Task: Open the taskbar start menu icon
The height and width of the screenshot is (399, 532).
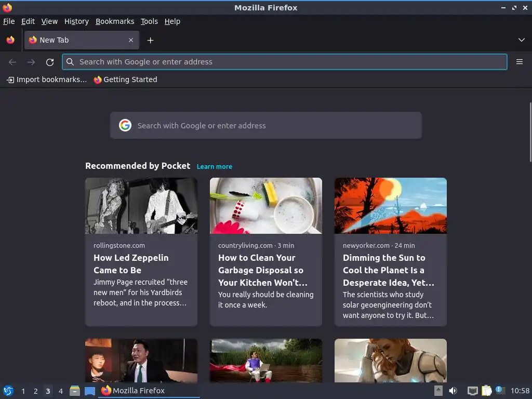Action: click(x=8, y=391)
